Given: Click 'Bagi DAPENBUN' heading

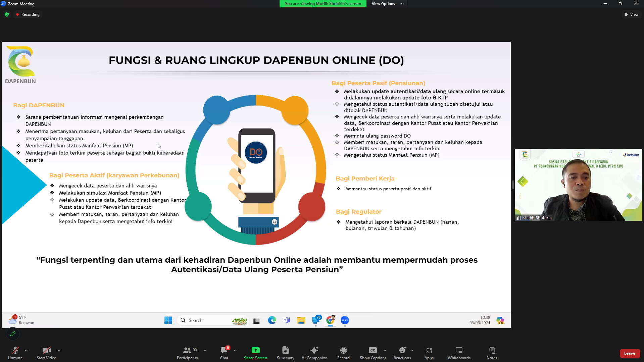Looking at the screenshot, I should pos(39,105).
